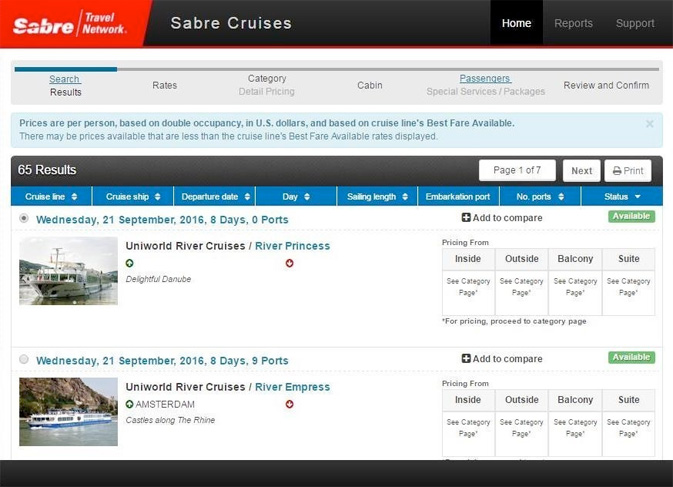
Task: Click the Print button
Action: pos(628,171)
